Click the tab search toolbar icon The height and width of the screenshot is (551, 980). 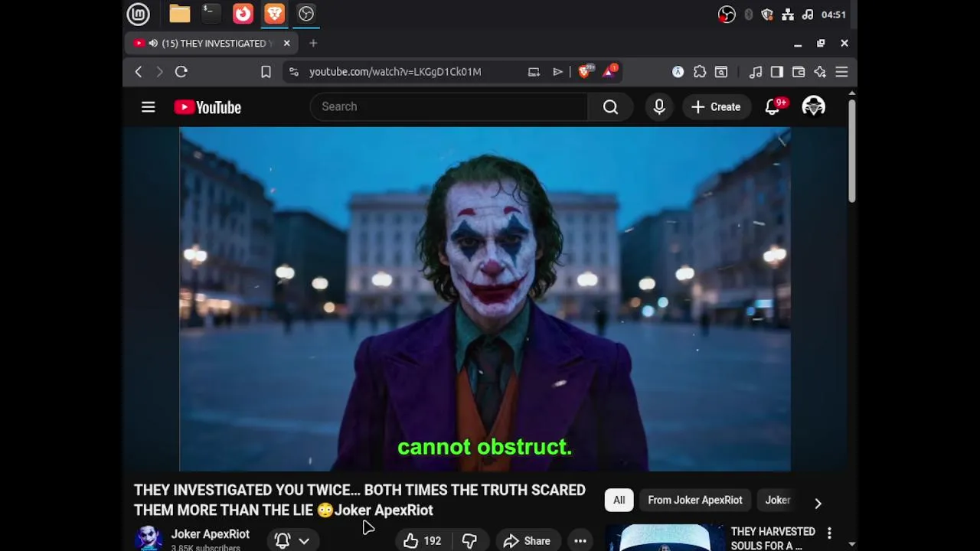click(721, 72)
